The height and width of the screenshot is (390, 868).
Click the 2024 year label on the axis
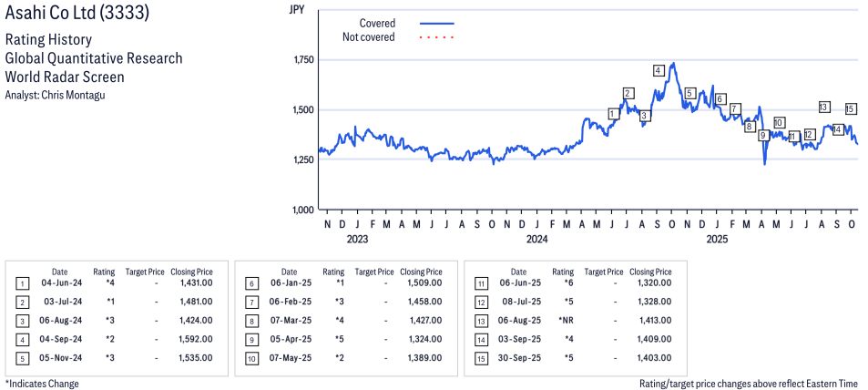pos(536,240)
